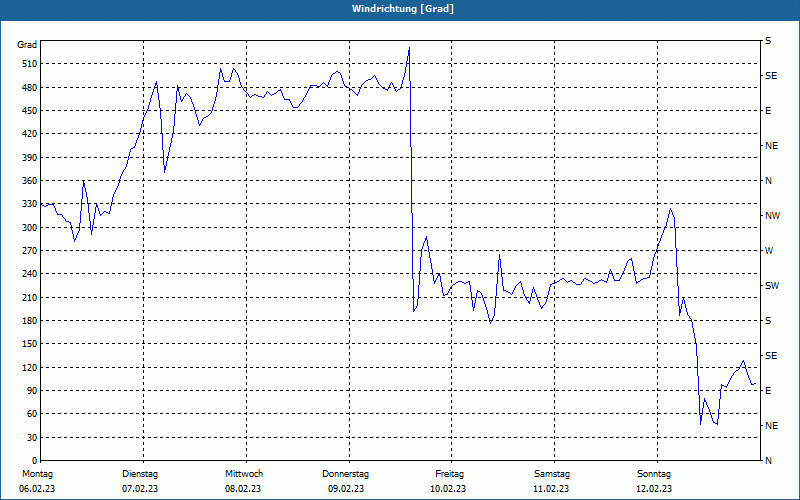Screen dimensions: 800x500
Task: Select the "Donnerstag" day label
Action: tap(345, 474)
